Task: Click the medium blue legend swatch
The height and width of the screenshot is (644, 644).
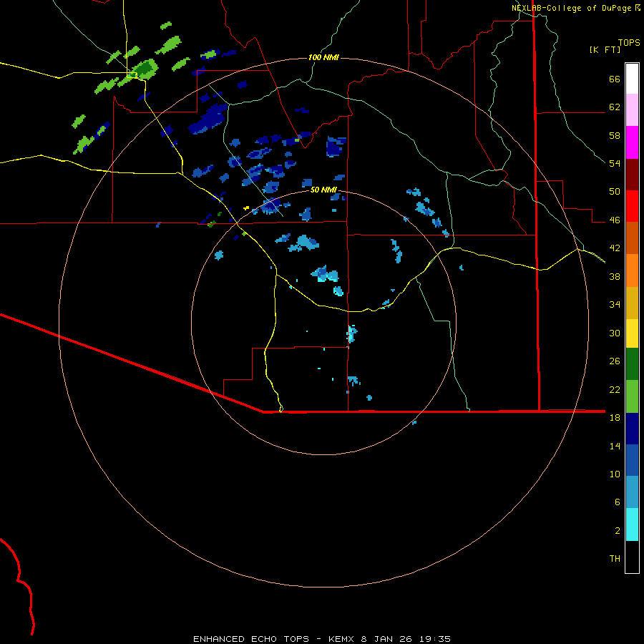Action: pos(632,460)
